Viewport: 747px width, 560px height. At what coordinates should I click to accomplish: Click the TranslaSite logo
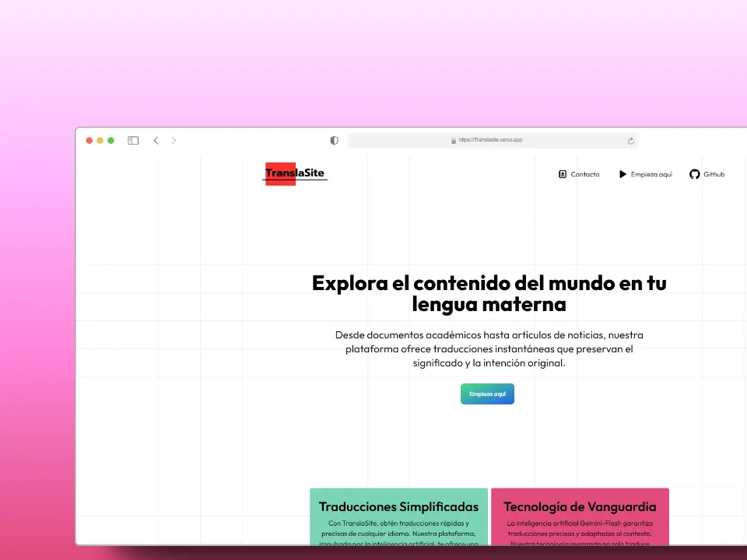pyautogui.click(x=295, y=173)
